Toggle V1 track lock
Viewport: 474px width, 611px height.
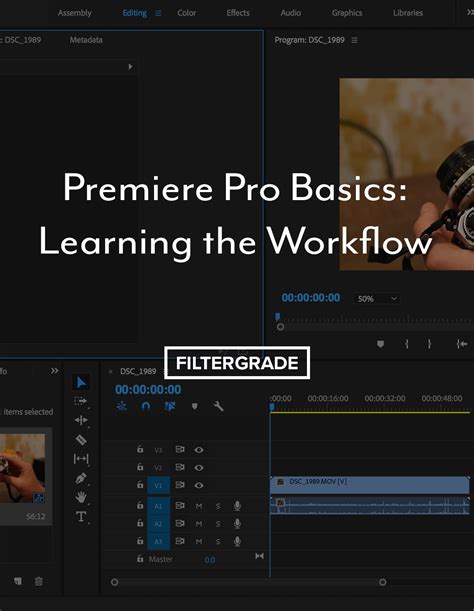140,485
